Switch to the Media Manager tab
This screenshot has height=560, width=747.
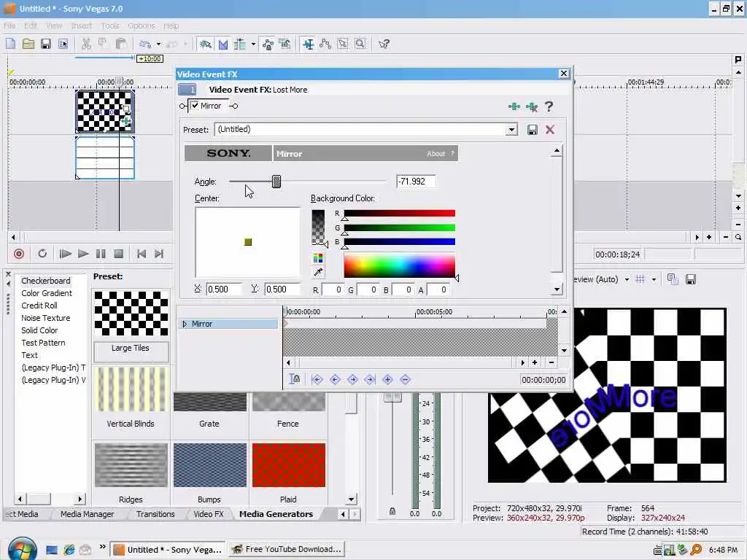88,514
